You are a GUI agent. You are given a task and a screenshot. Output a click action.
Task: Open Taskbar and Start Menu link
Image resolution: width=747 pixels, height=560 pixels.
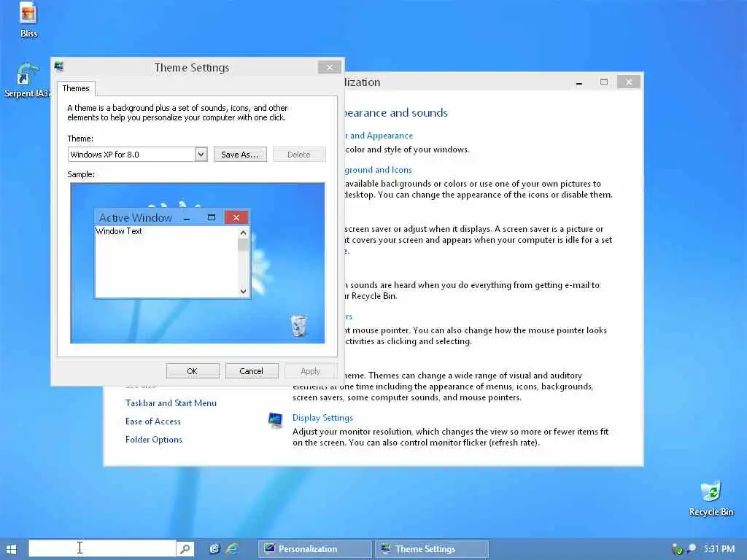coord(171,402)
